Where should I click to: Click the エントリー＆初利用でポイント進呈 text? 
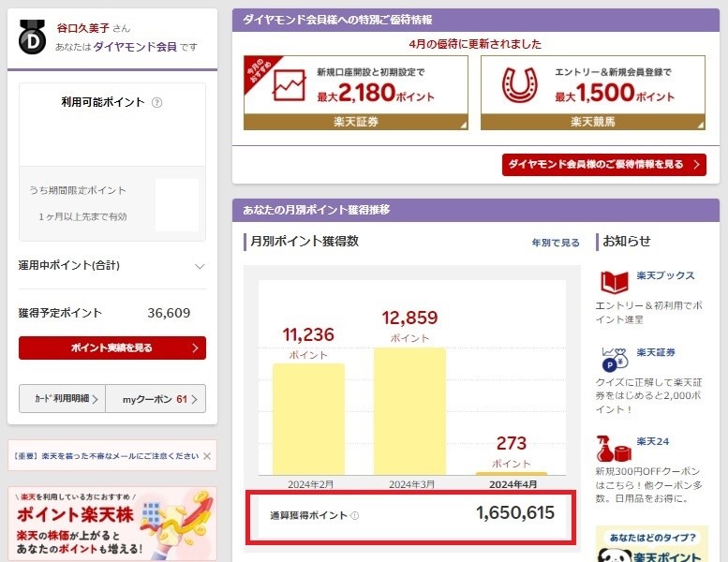tap(649, 312)
